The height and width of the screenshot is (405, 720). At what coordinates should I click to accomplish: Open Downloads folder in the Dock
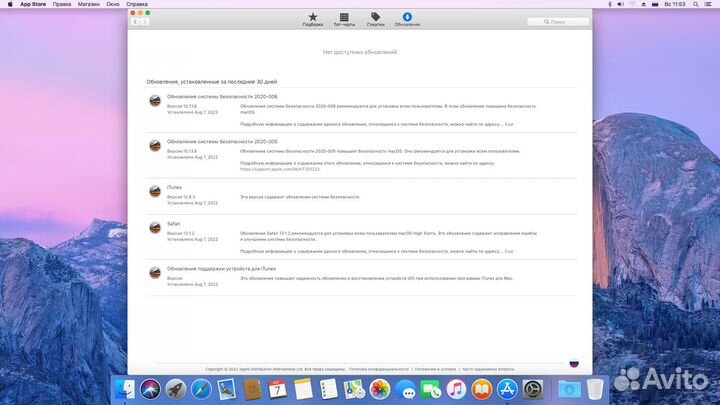[x=569, y=389]
